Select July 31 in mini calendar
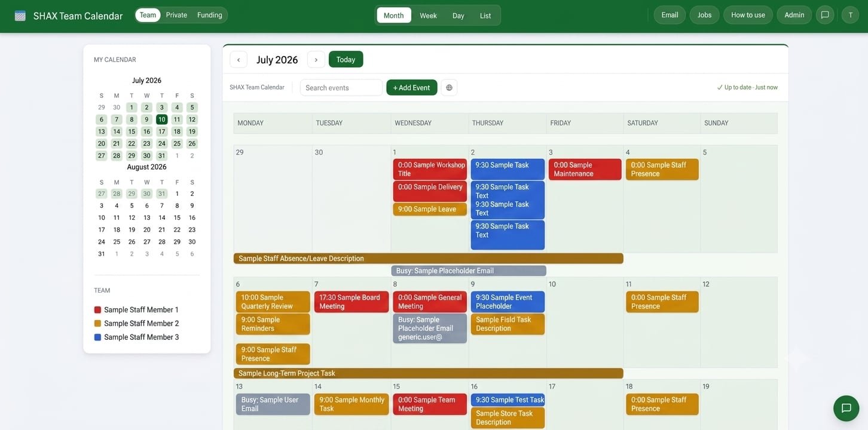This screenshot has width=868, height=430. click(161, 156)
